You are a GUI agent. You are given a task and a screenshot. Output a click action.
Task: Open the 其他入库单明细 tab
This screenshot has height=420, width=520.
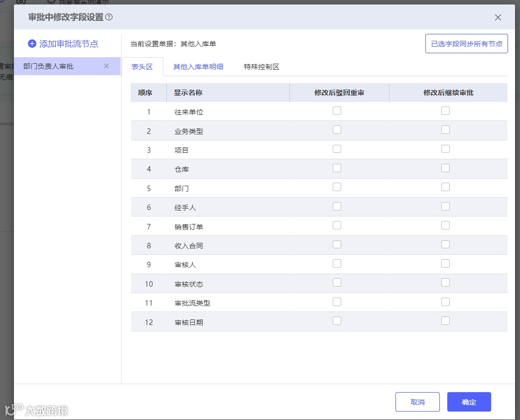(x=198, y=67)
